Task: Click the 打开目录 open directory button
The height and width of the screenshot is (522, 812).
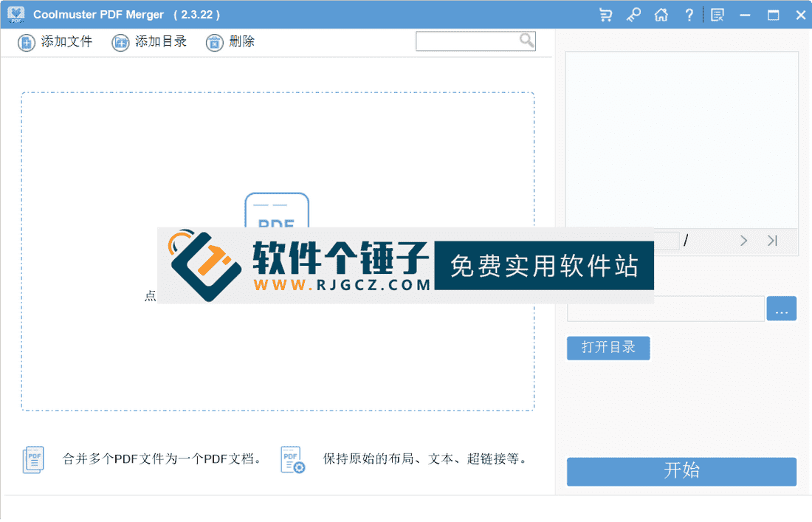Action: pyautogui.click(x=608, y=348)
